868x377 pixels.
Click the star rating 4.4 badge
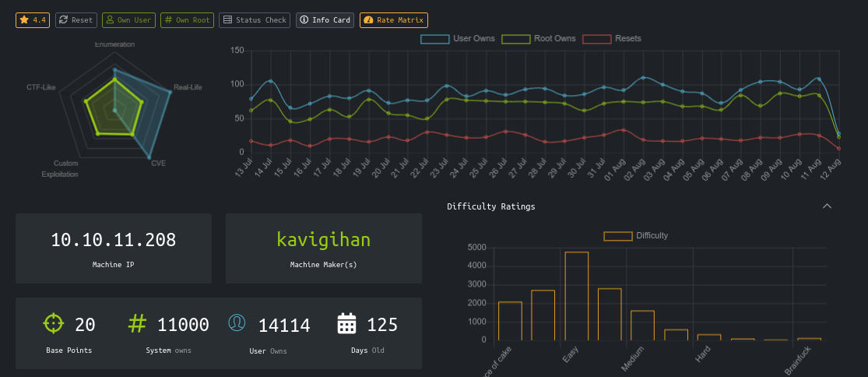coord(33,19)
